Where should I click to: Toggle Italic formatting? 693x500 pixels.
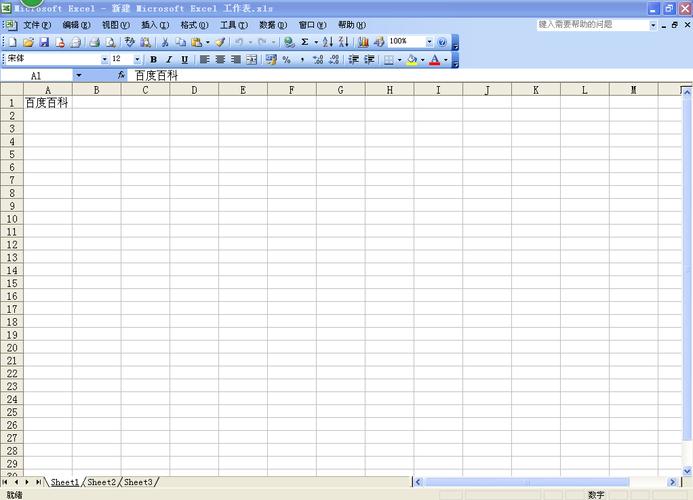click(x=169, y=60)
